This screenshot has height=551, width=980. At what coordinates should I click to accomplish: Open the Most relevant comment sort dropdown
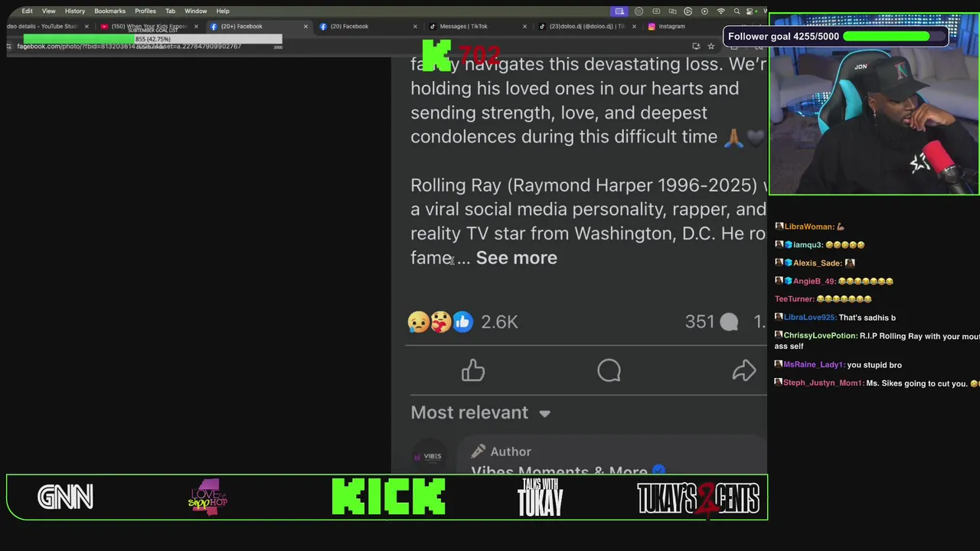pos(481,412)
